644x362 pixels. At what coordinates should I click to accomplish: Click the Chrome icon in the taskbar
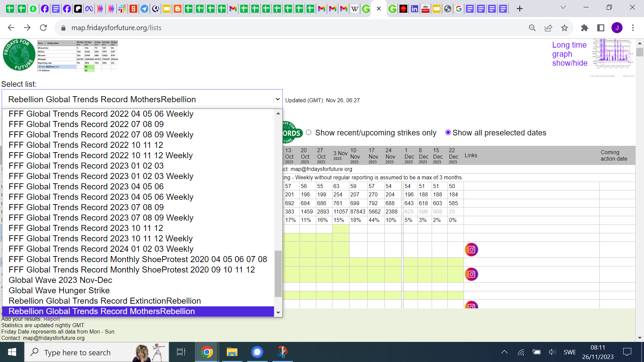(x=207, y=352)
